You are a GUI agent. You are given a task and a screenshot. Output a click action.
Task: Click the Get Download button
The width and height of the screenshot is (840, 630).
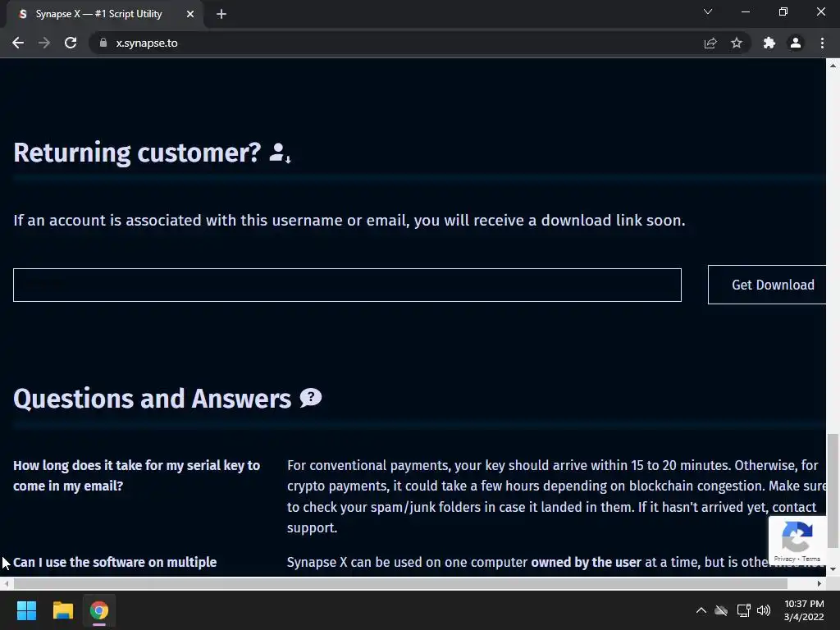click(767, 285)
